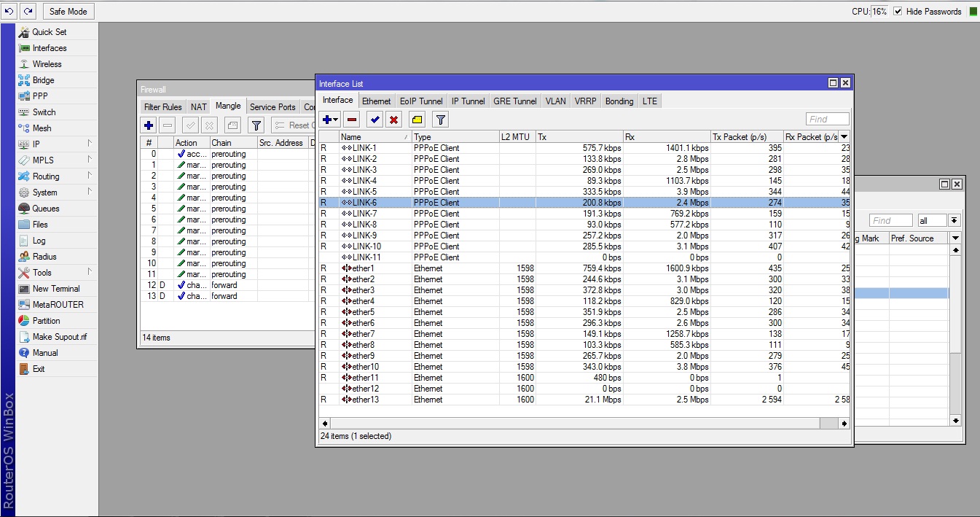Click the yellow comment icon
This screenshot has height=517, width=980.
coord(417,120)
